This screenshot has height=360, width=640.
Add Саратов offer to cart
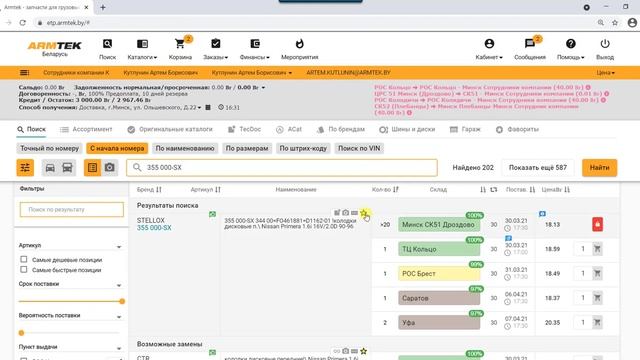click(597, 298)
